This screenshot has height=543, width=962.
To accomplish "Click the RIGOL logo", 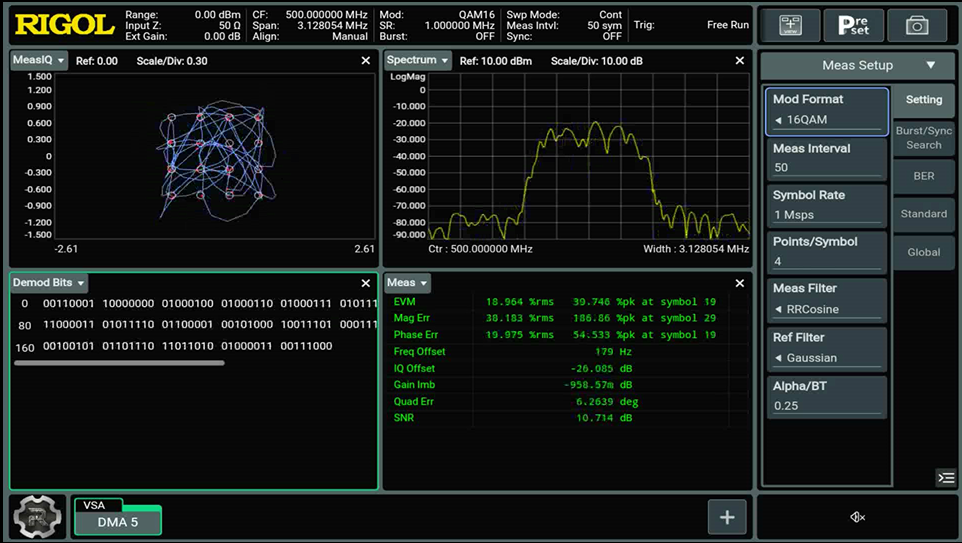I will click(x=64, y=25).
